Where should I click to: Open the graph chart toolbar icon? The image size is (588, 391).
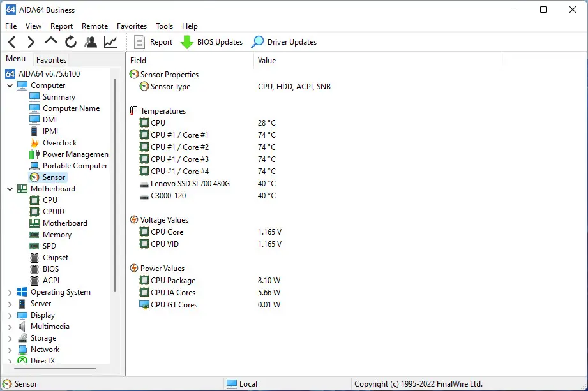coord(110,42)
